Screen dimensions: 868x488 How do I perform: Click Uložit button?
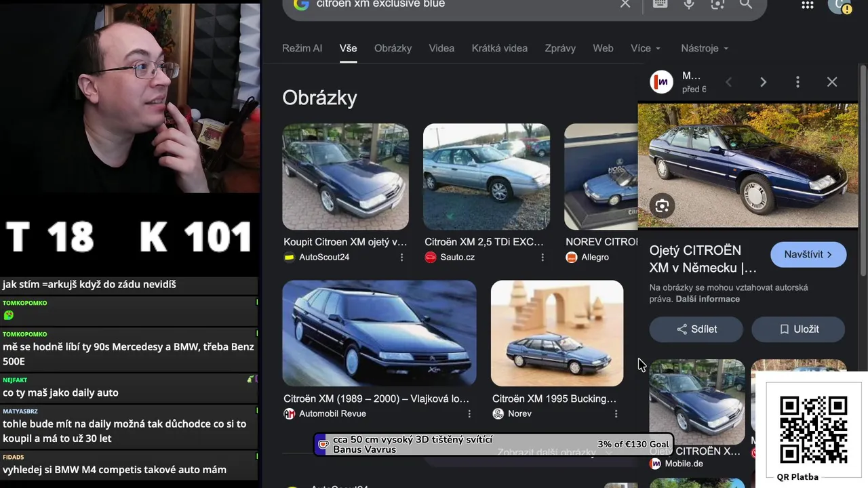[x=798, y=329]
